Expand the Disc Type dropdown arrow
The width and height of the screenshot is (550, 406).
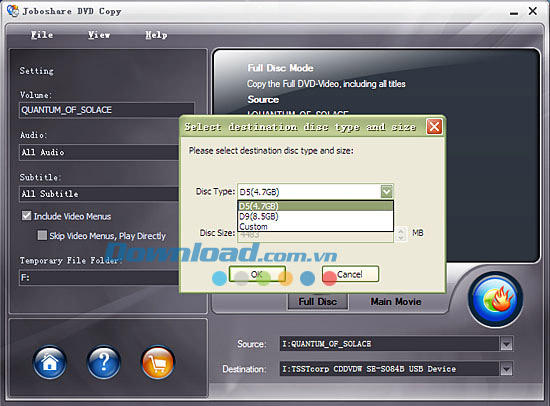tap(387, 192)
